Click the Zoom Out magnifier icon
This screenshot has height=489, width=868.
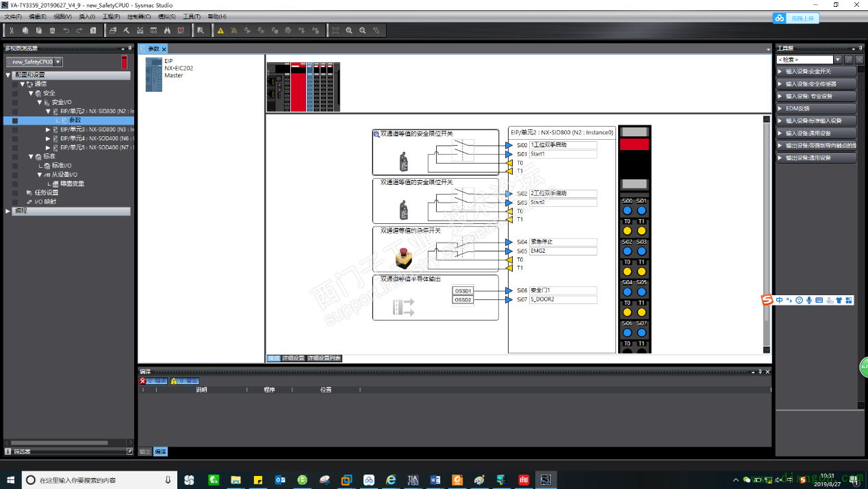pos(363,30)
